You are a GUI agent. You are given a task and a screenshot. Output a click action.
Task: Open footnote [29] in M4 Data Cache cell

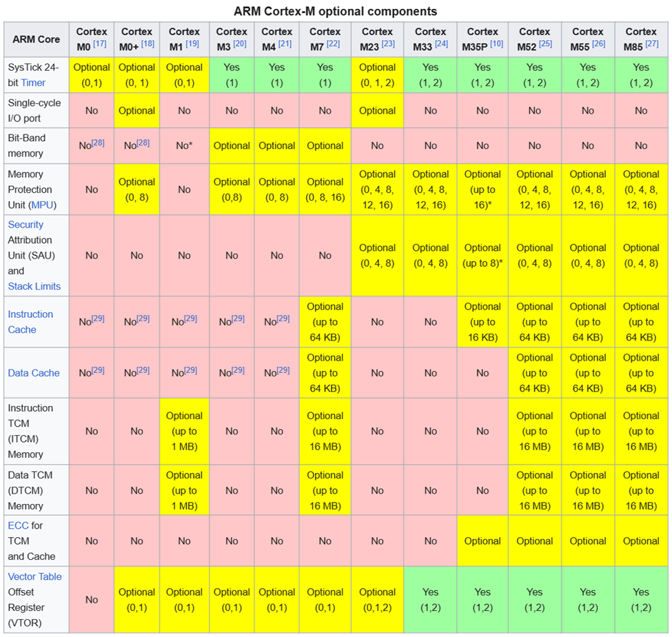(x=283, y=371)
